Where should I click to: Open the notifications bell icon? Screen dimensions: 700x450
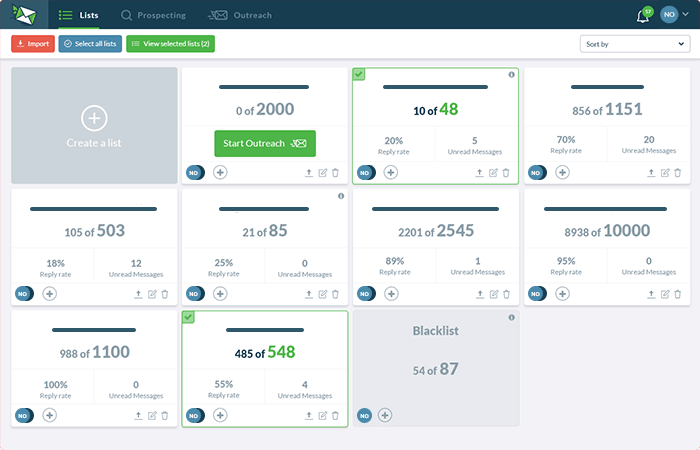click(643, 16)
